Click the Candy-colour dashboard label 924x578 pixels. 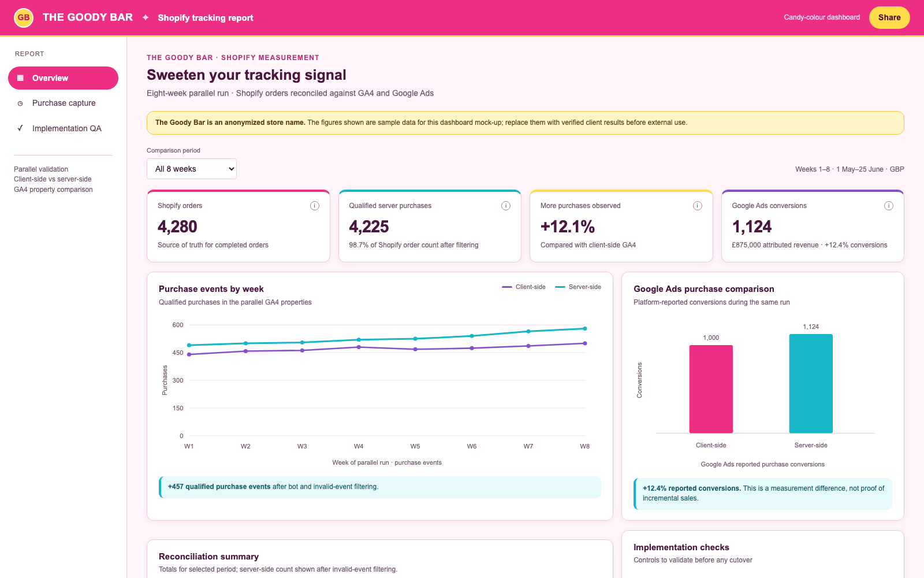[x=822, y=17]
